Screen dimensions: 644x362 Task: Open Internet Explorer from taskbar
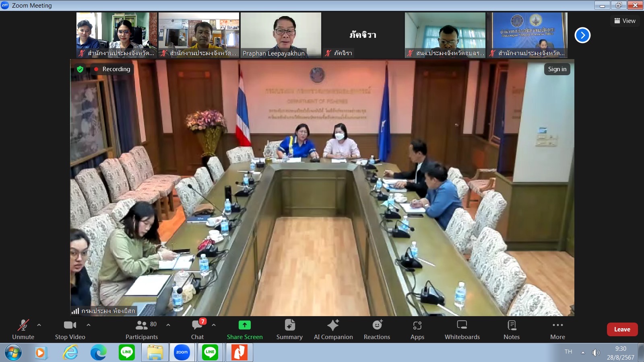[70, 353]
